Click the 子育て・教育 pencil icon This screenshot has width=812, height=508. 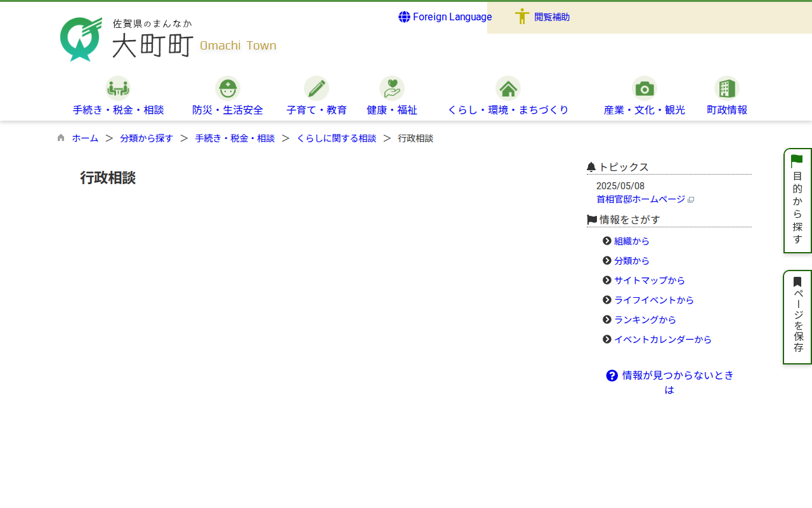tap(316, 88)
